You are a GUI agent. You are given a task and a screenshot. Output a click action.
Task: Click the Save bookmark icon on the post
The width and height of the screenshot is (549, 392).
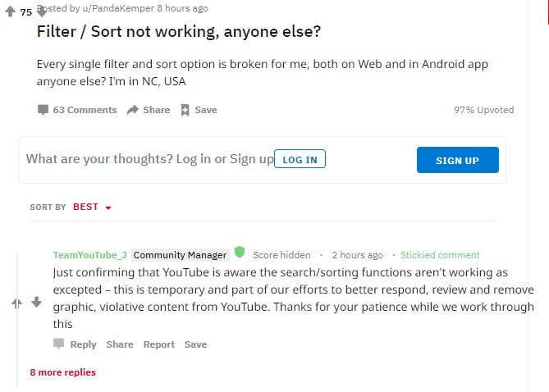tap(185, 110)
